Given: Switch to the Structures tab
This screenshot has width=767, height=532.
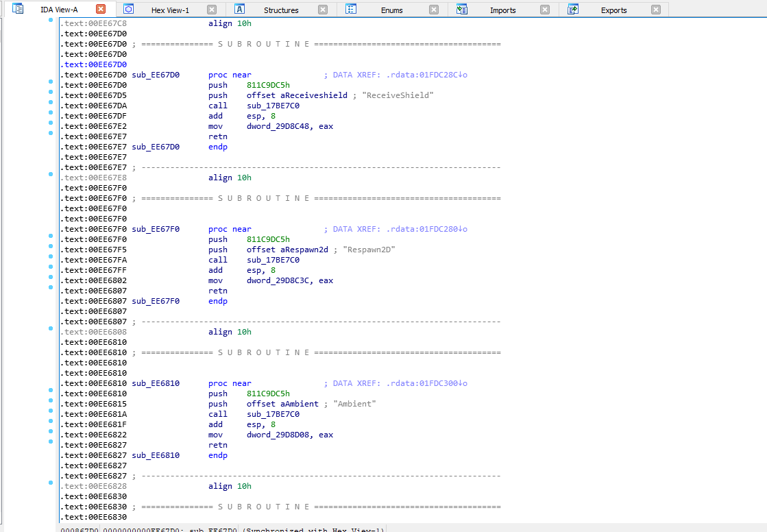Looking at the screenshot, I should click(x=281, y=10).
